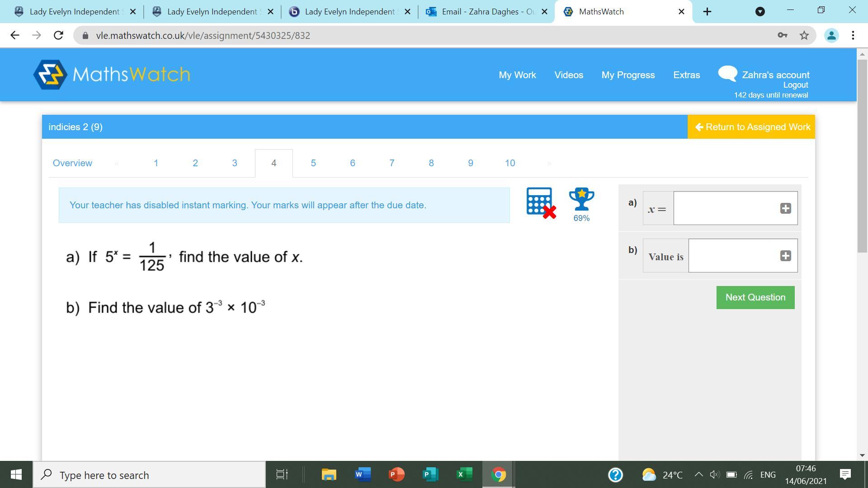868x488 pixels.
Task: Click the no-calculator icon
Action: 541,203
